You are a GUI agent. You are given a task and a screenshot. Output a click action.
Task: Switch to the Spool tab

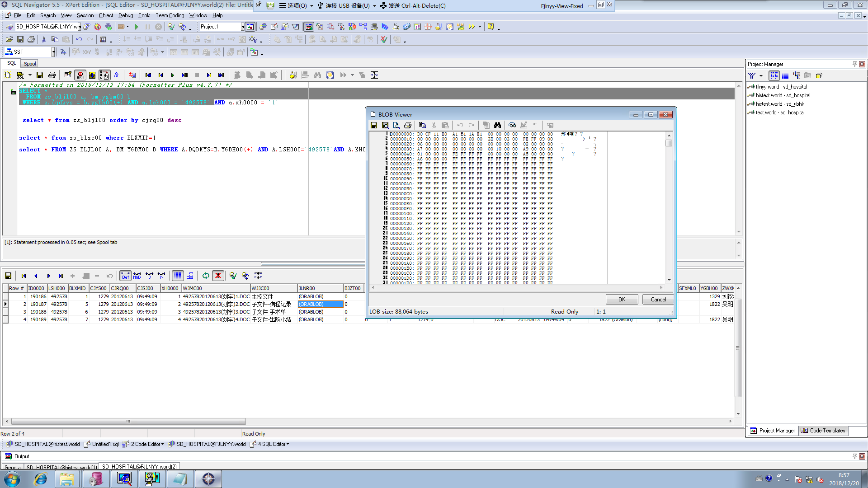pos(30,64)
